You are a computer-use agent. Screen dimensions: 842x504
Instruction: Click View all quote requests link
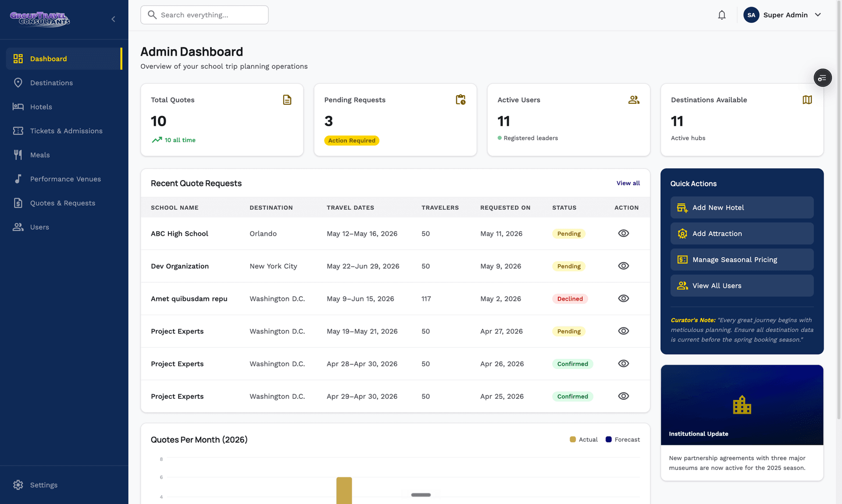pyautogui.click(x=628, y=183)
